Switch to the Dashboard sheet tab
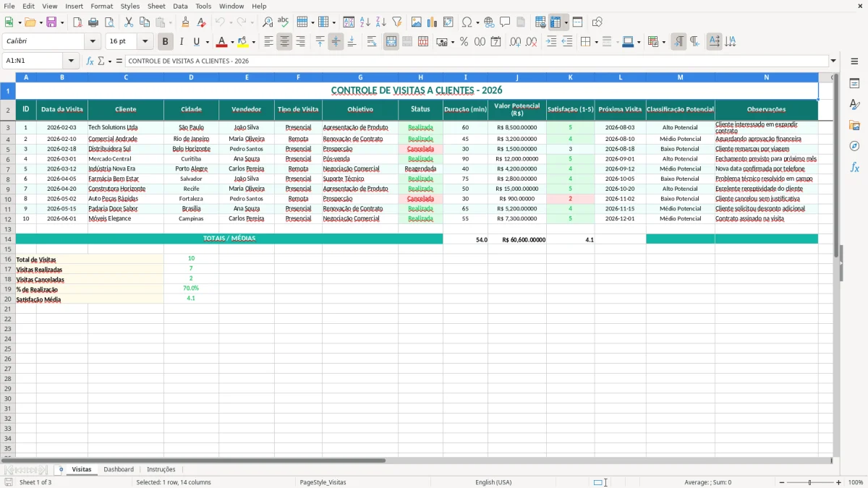Viewport: 868px width, 488px height. click(119, 469)
